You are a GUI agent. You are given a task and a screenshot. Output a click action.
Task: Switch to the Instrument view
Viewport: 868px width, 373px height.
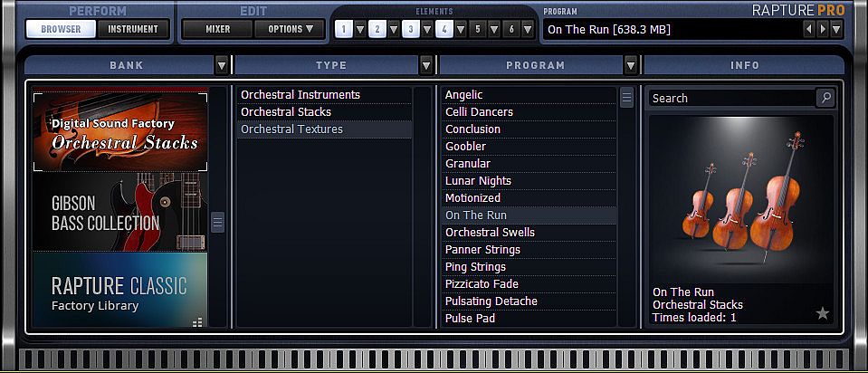(132, 29)
